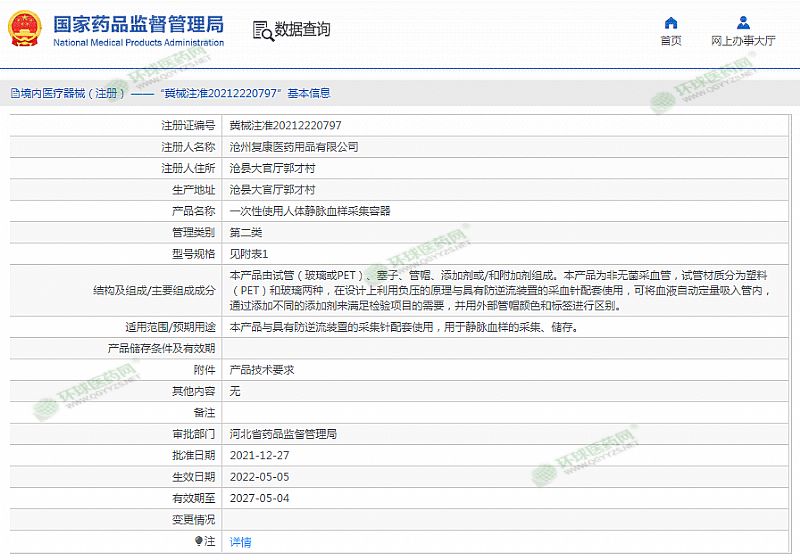Click registration number 冀械注准20212220797 cell

coord(285,125)
